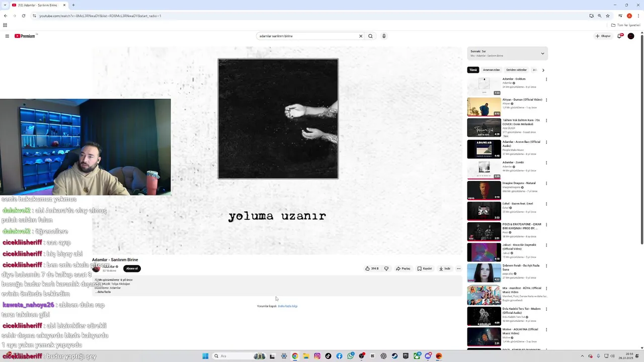Open Discord from the taskbar
Screen dimensions: 644x362
click(428, 356)
